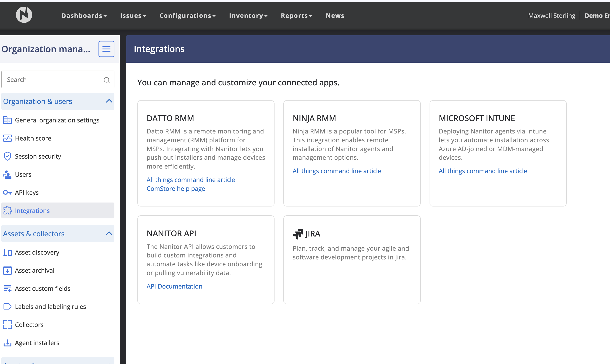Viewport: 610px width, 364px height.
Task: Open the API Documentation link
Action: 174,286
